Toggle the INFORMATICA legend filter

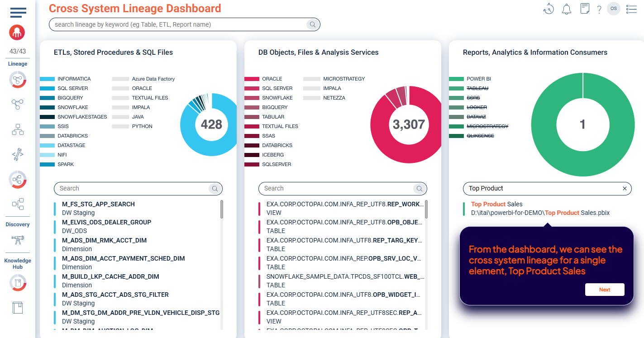65,79
